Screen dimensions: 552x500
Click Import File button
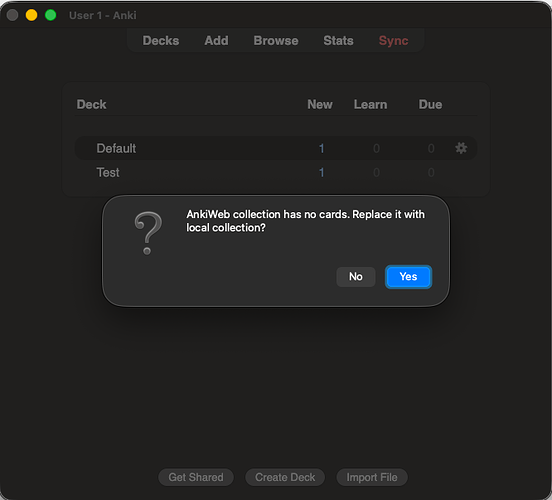click(x=372, y=477)
